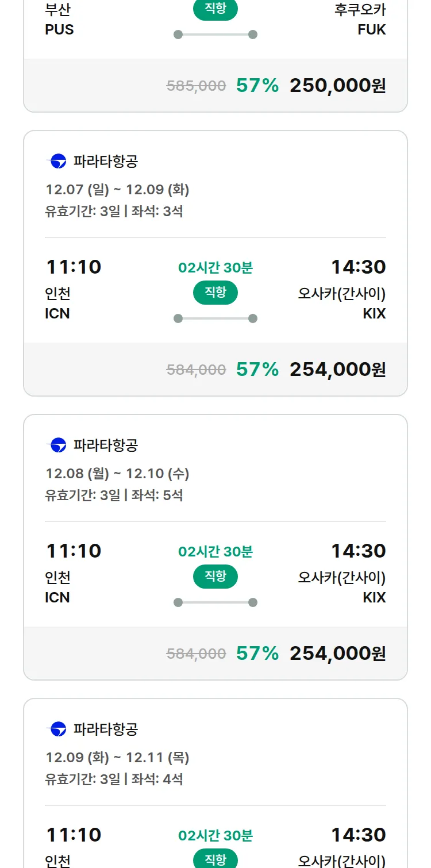Tap the struck-through 585,000 original price
This screenshot has height=868, width=431.
coord(196,86)
